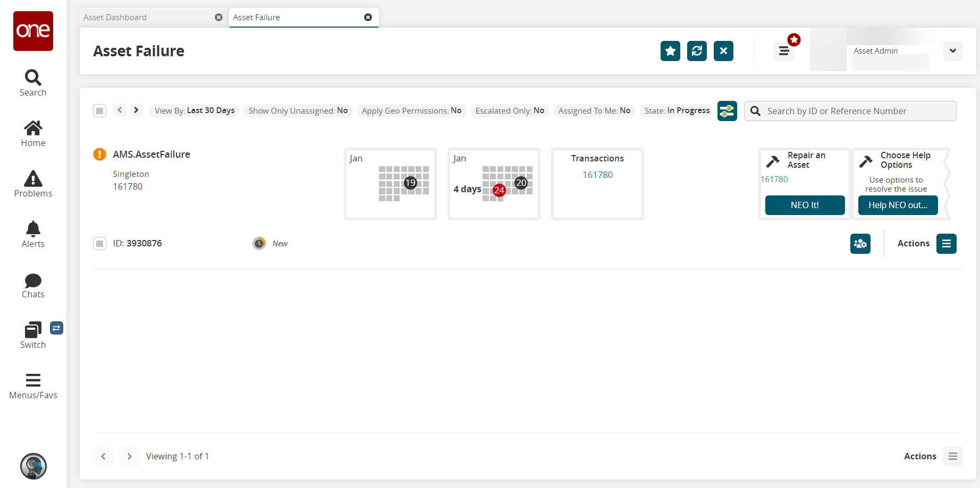Go to next page in pagination
The height and width of the screenshot is (488, 980).
(x=129, y=456)
